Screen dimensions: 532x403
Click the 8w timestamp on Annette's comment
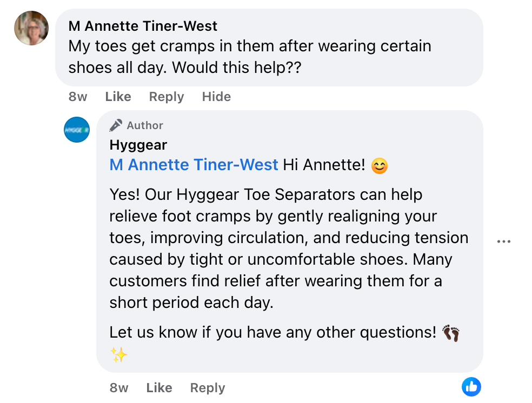[78, 97]
